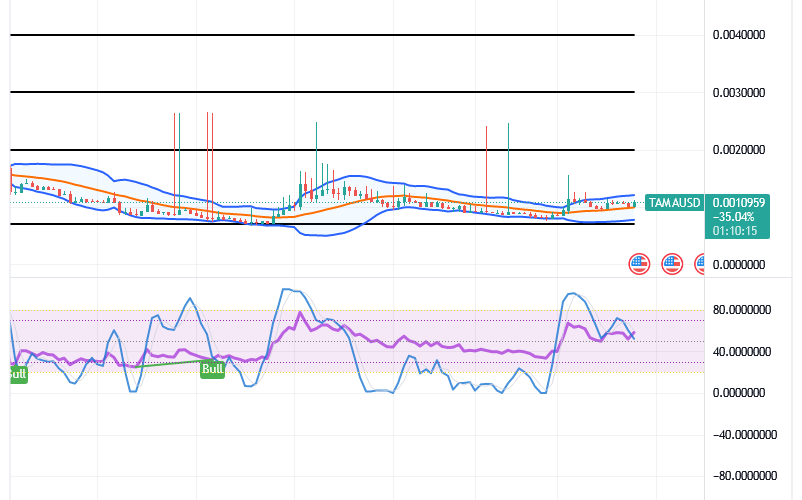The height and width of the screenshot is (500, 802).
Task: Select the green Bull divergence label with trendline
Action: 212,369
